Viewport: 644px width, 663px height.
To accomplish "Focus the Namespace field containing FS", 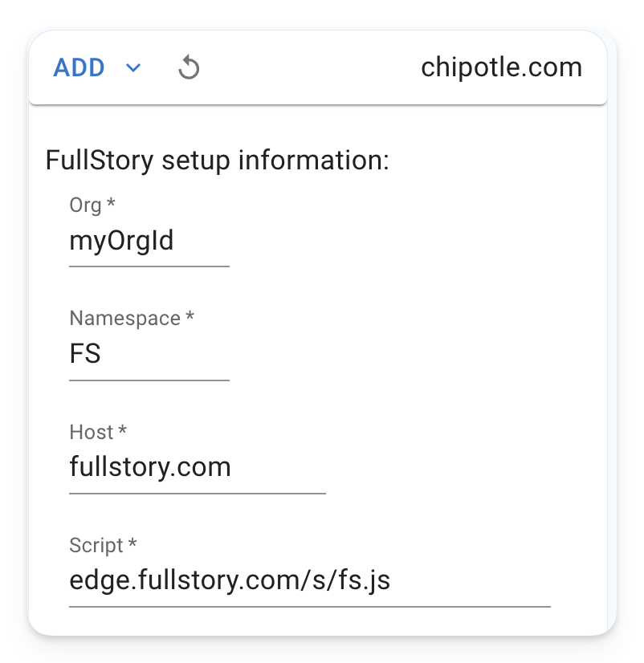I will (x=149, y=354).
